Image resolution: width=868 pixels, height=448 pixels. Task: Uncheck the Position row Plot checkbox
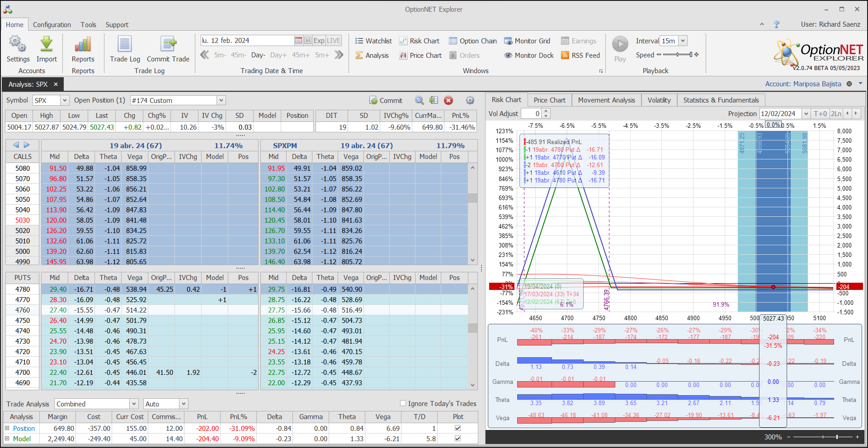click(x=458, y=428)
